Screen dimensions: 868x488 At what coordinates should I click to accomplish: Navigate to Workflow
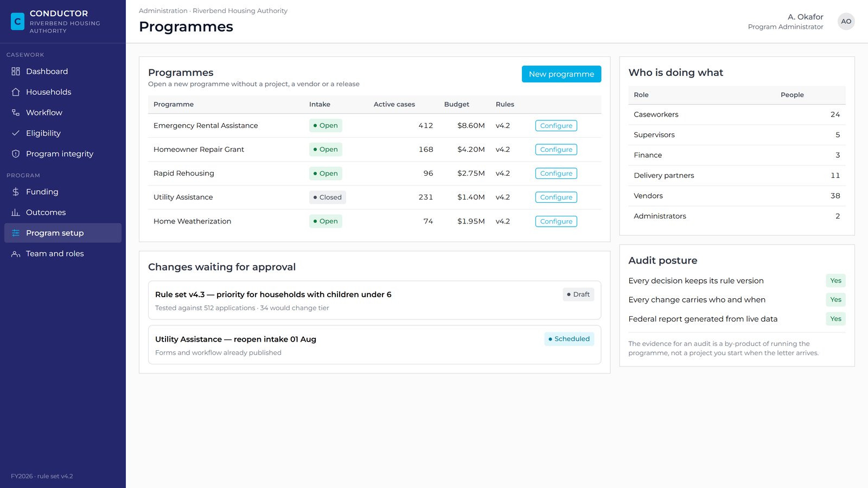pos(63,112)
